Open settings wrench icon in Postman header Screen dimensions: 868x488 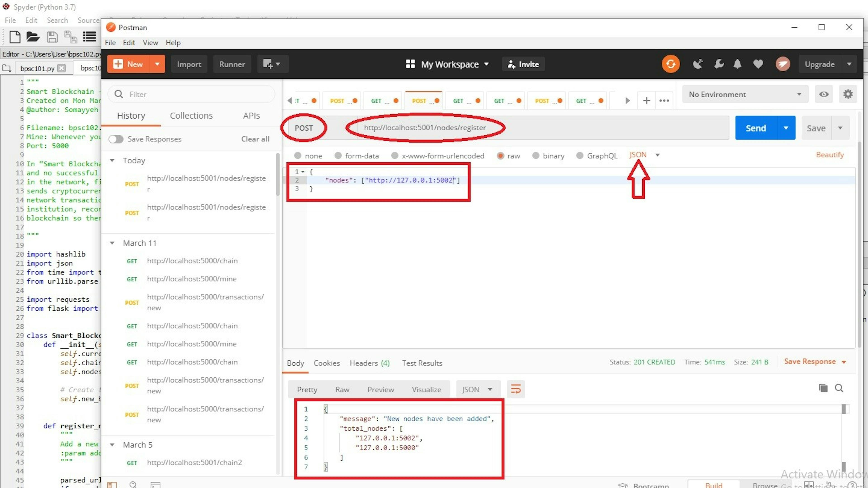(x=719, y=64)
